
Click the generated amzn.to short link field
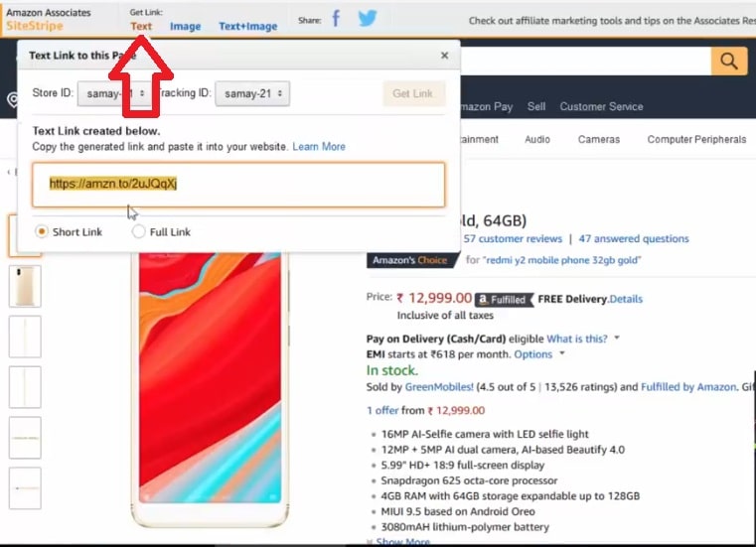tap(238, 185)
